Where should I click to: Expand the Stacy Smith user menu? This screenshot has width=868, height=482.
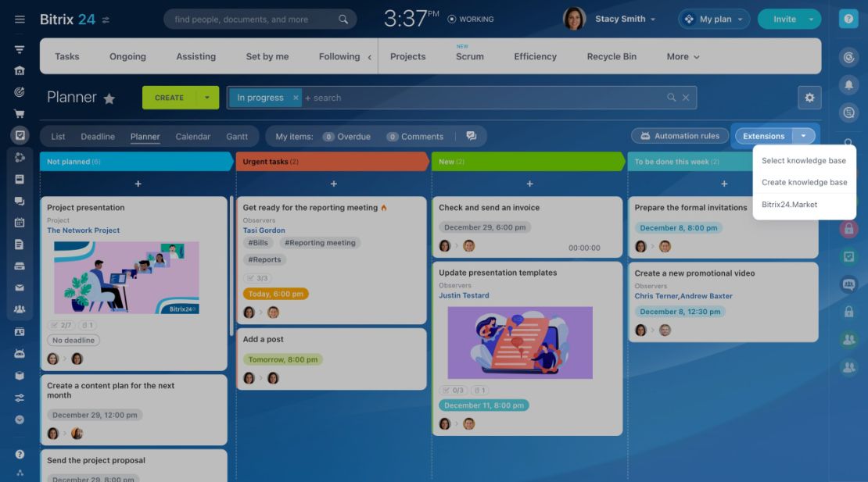626,19
